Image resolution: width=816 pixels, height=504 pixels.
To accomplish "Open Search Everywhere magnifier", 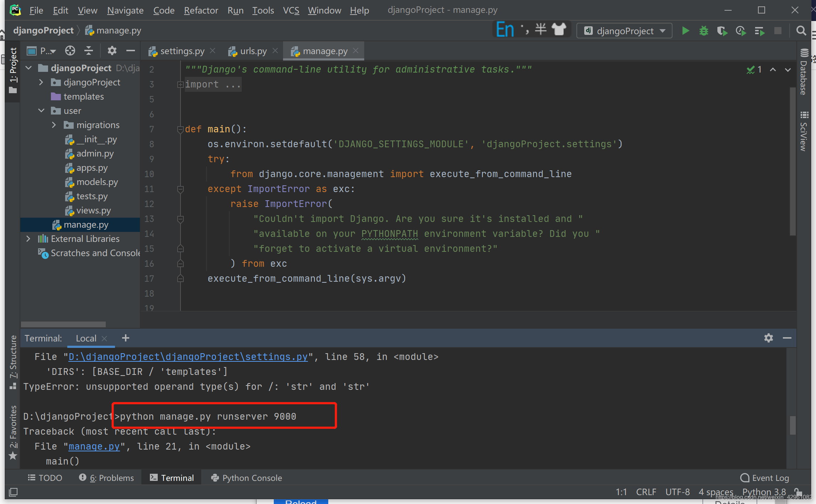I will [801, 31].
